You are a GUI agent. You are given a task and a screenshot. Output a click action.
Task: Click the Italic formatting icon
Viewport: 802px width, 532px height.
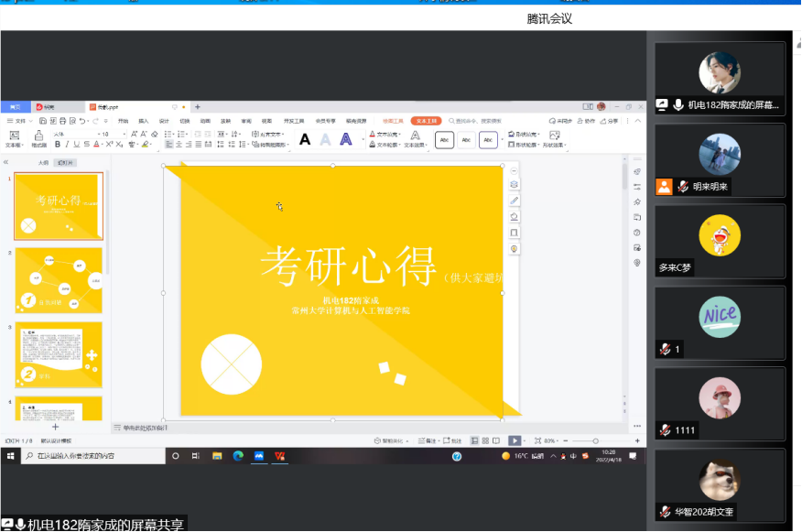(67, 144)
